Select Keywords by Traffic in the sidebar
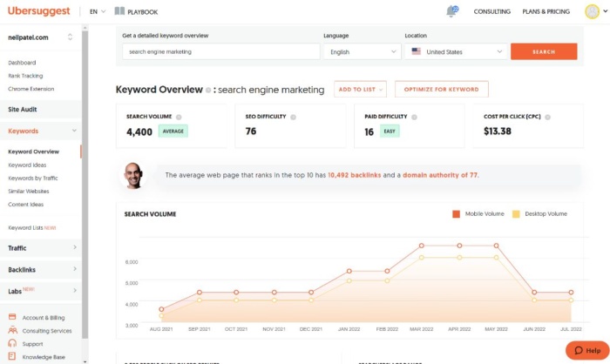This screenshot has height=364, width=610. (33, 179)
